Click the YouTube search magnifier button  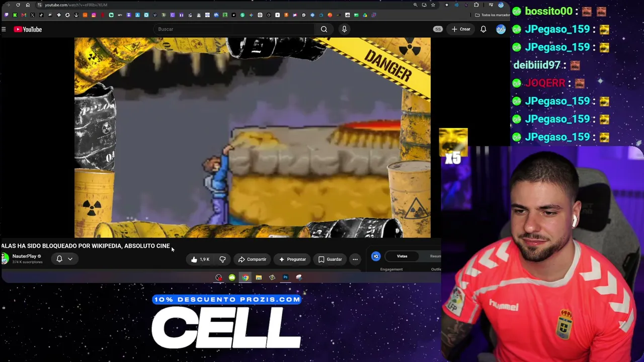click(324, 29)
